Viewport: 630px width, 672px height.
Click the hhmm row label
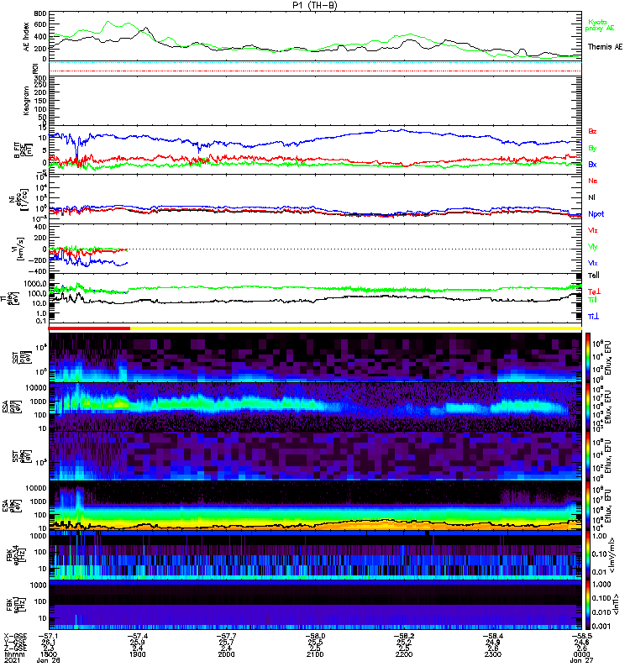[x=14, y=654]
